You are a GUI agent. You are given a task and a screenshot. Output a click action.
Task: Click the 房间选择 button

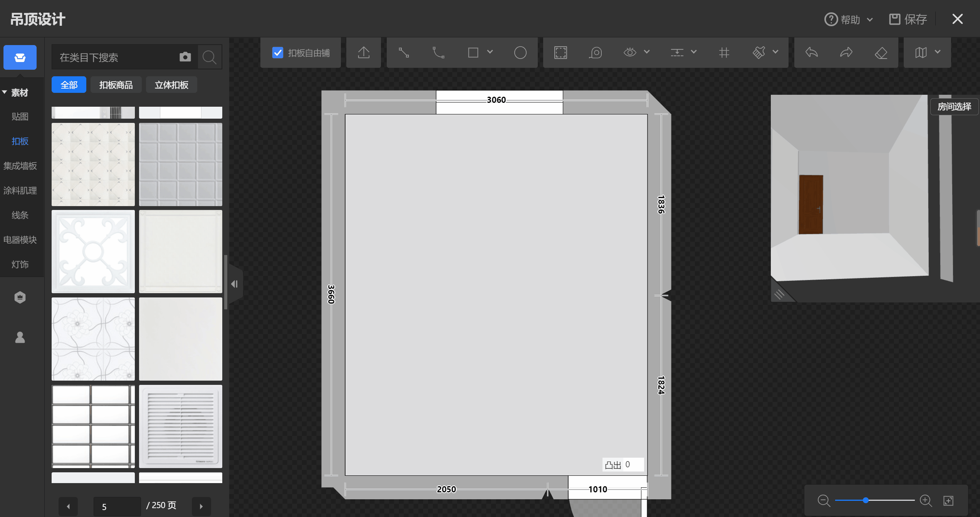pyautogui.click(x=954, y=107)
